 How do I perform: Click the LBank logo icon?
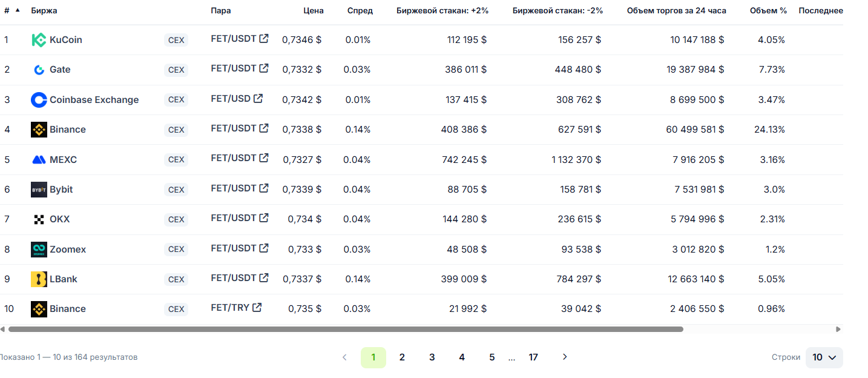coord(39,279)
